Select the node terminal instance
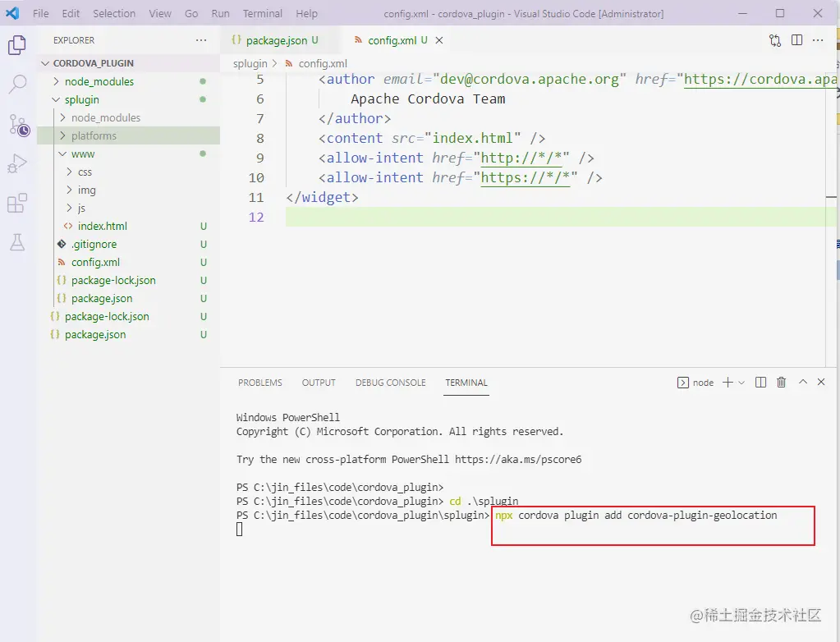The height and width of the screenshot is (642, 840). pos(695,383)
